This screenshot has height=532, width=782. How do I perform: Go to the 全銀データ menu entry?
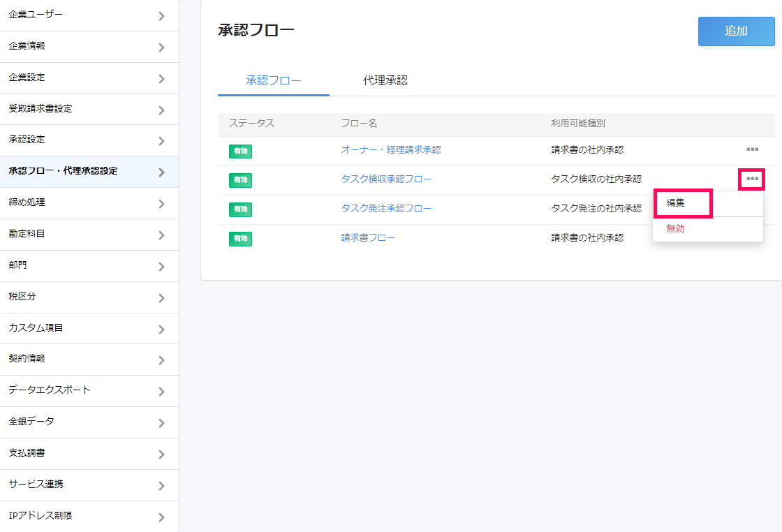click(x=89, y=422)
